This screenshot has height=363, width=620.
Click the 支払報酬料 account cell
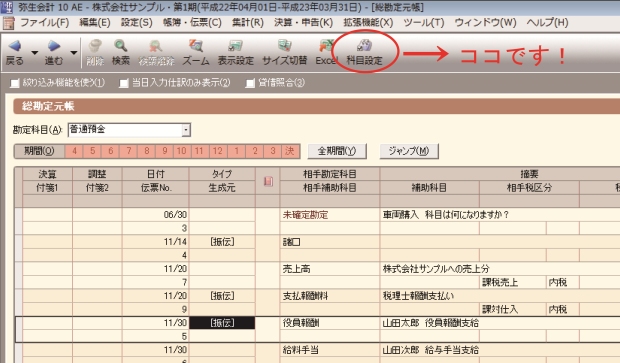(330, 296)
